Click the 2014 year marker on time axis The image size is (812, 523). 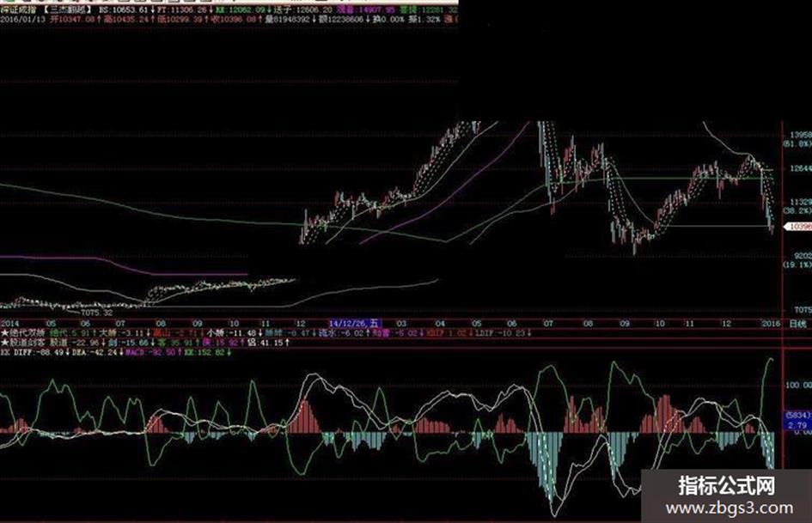(x=9, y=324)
